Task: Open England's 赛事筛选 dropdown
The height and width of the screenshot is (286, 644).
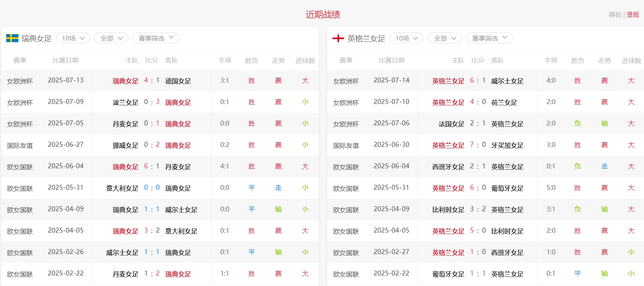Action: pyautogui.click(x=489, y=38)
